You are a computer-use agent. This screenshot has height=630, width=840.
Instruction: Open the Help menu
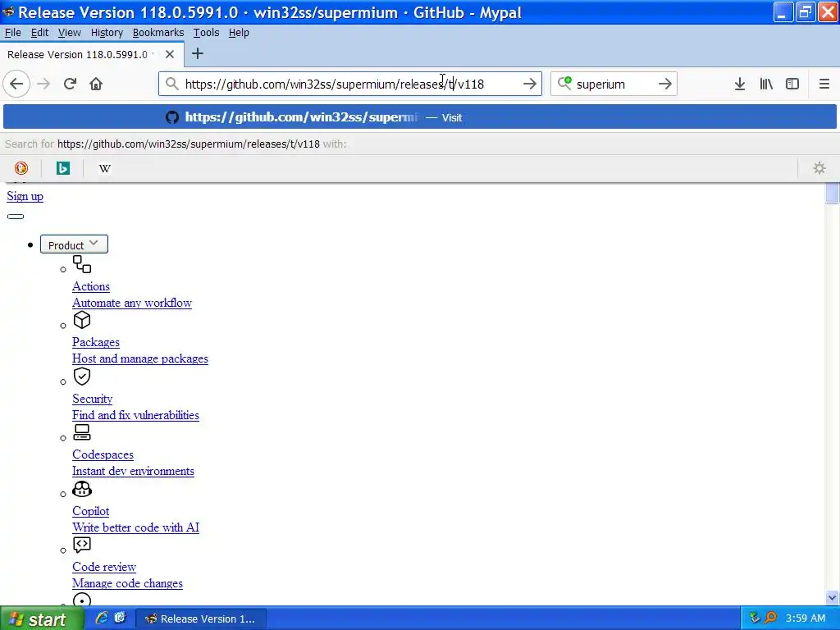[x=239, y=33]
